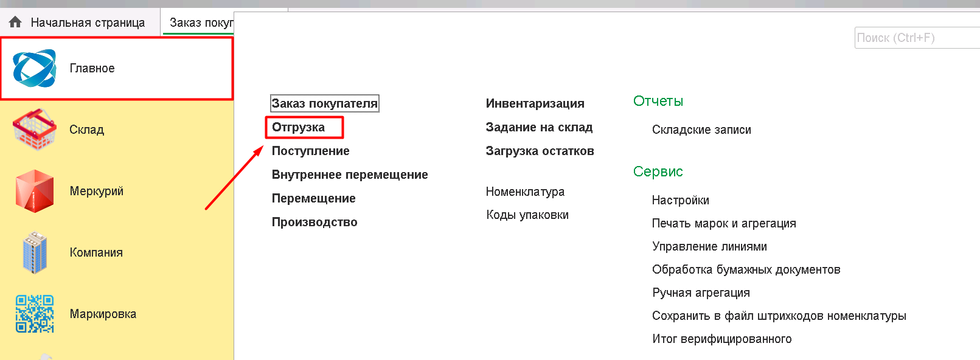Open the Инвентаризация link
The width and height of the screenshot is (980, 360).
click(535, 103)
